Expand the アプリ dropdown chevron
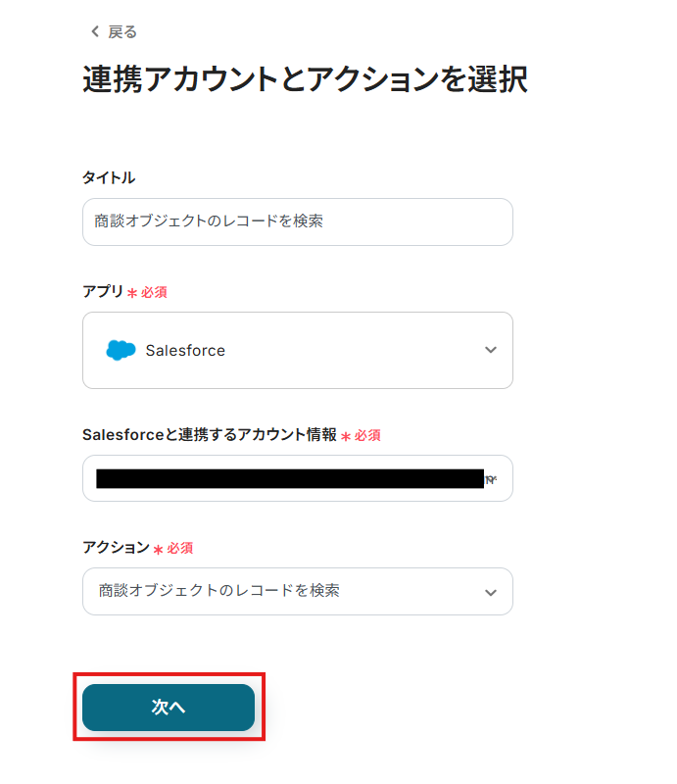 click(x=491, y=350)
